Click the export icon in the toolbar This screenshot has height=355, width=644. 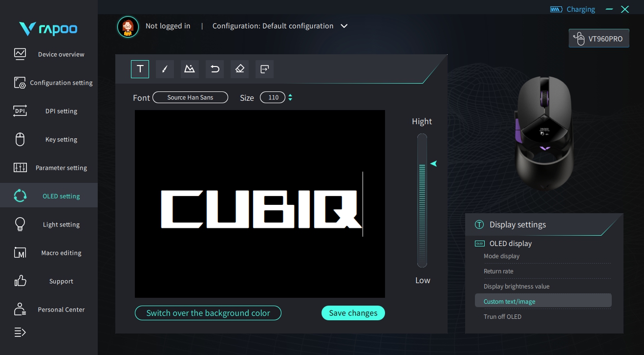[x=264, y=69]
